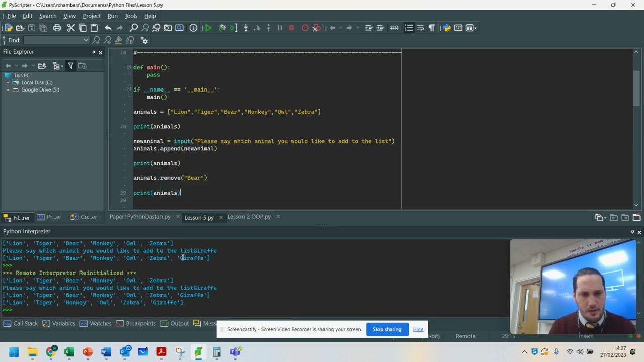Open the Run menu
Image resolution: width=644 pixels, height=362 pixels.
(x=112, y=16)
